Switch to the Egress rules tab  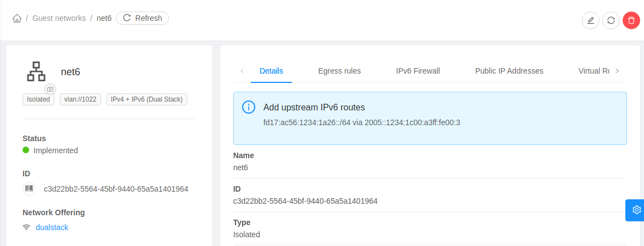(339, 71)
